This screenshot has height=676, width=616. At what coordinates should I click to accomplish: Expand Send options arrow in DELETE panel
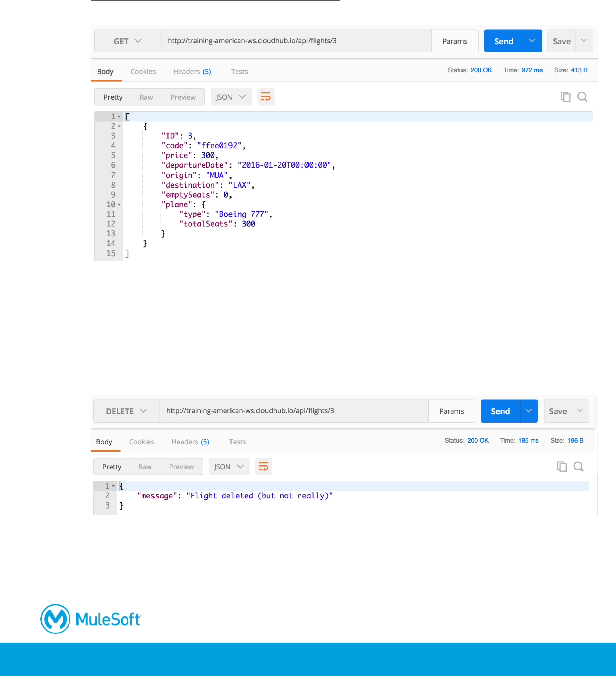[529, 411]
